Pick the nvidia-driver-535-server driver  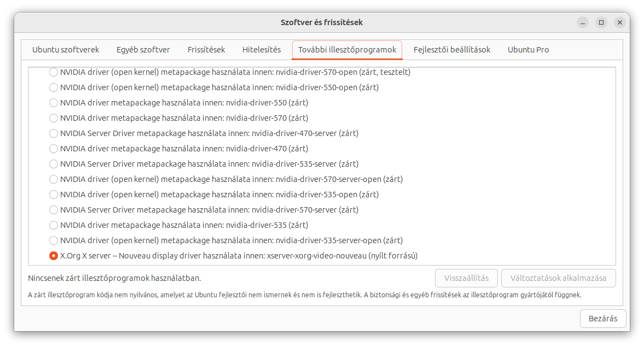pos(54,164)
